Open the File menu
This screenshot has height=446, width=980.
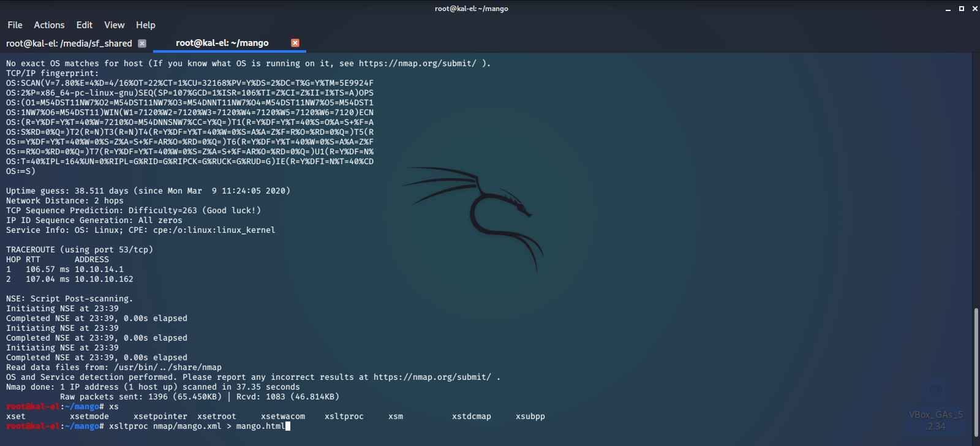(x=15, y=25)
